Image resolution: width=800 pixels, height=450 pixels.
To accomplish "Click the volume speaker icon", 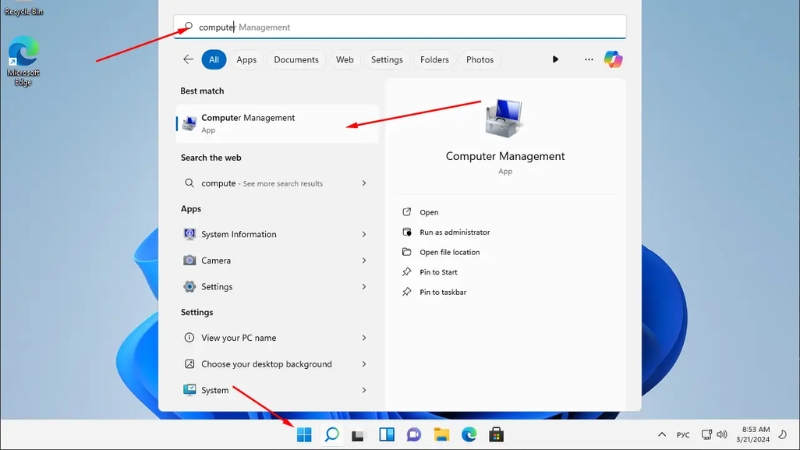I will tap(721, 435).
